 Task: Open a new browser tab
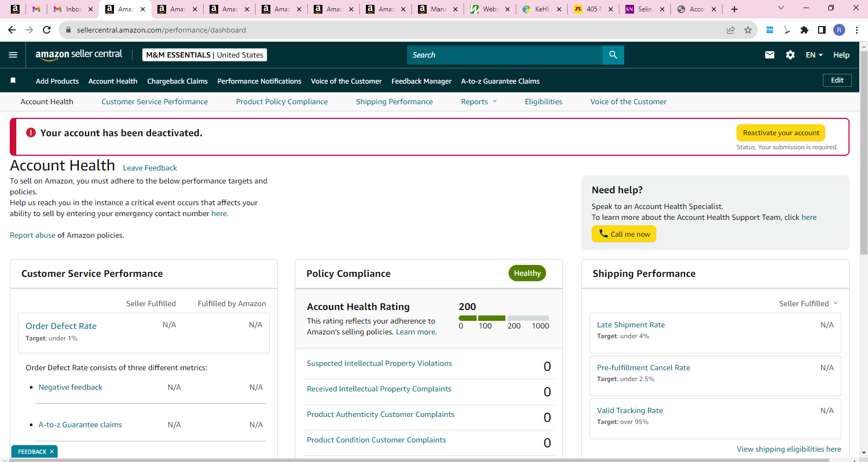pos(734,9)
